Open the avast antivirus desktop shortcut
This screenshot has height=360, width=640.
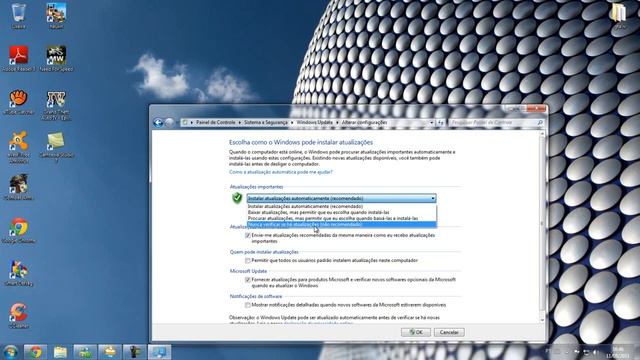[18, 147]
